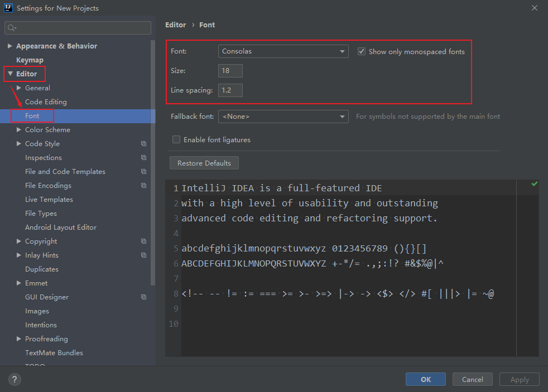Uncheck Show only monospaced fonts
The image size is (548, 392).
pyautogui.click(x=362, y=51)
